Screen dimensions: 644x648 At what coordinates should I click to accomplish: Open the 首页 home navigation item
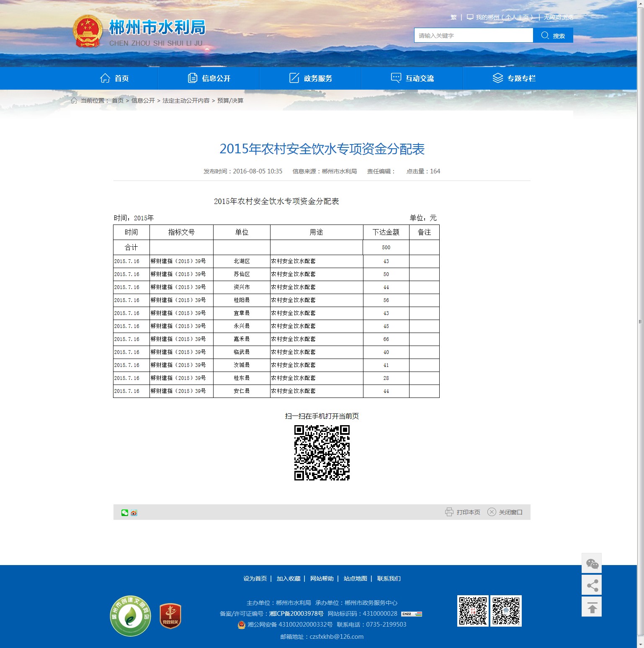click(114, 78)
